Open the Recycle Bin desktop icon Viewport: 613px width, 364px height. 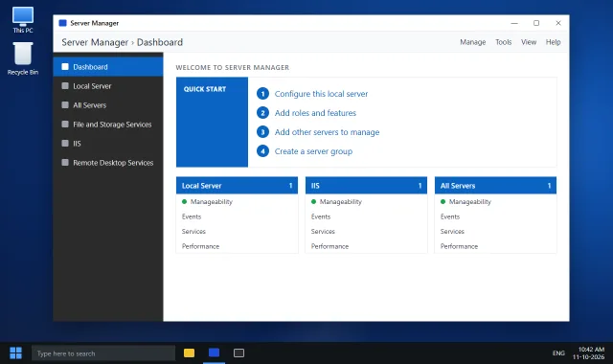point(23,58)
